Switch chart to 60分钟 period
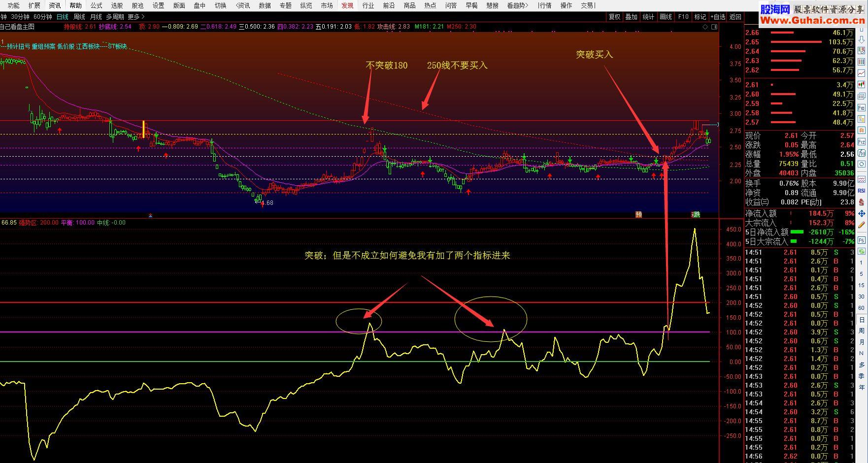868x463 pixels. [x=43, y=17]
